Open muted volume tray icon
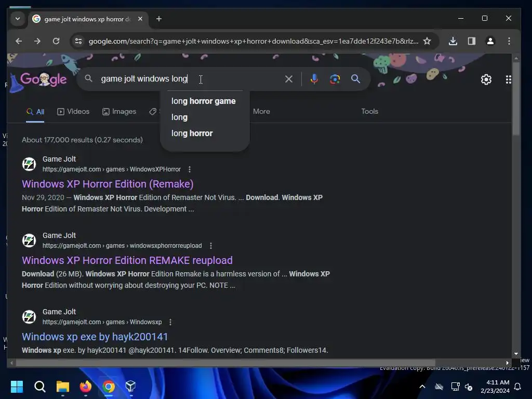Viewport: 532px width, 399px height. coord(469,387)
